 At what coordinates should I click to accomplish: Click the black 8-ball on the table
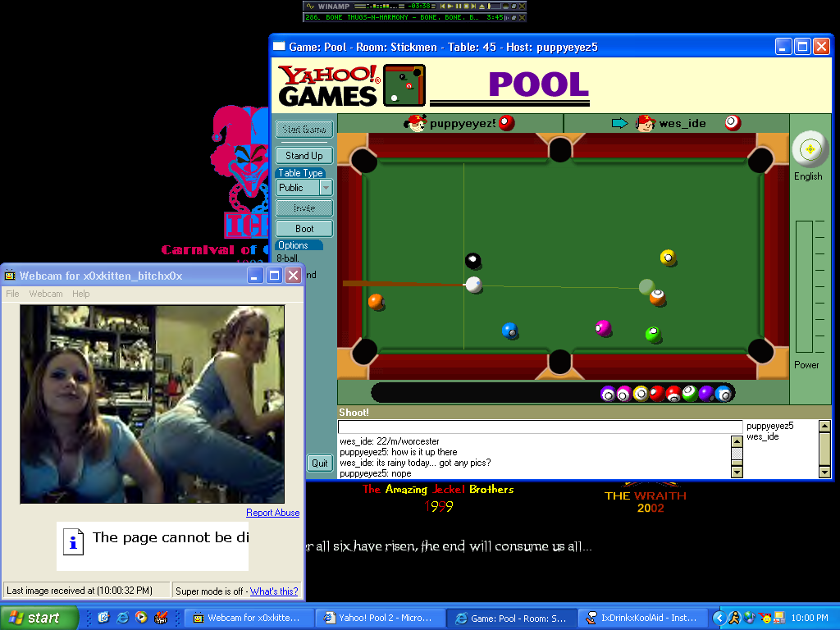473,261
